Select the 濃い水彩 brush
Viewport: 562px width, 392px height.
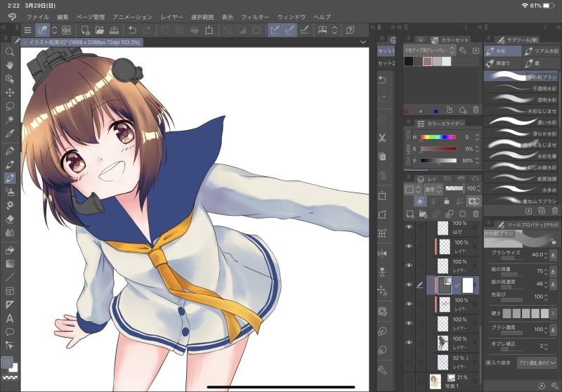point(521,122)
